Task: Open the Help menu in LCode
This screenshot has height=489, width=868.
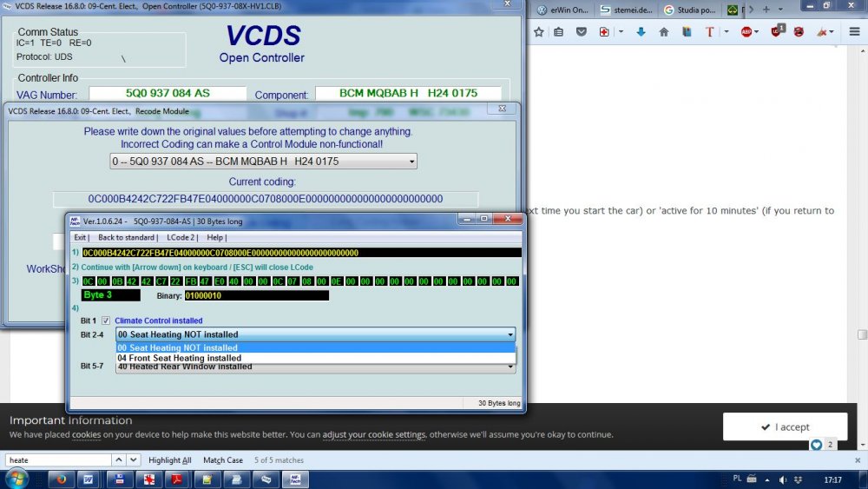Action: click(x=214, y=238)
